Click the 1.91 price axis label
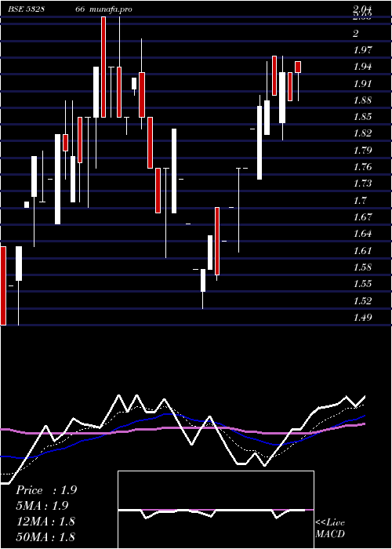 tap(362, 84)
